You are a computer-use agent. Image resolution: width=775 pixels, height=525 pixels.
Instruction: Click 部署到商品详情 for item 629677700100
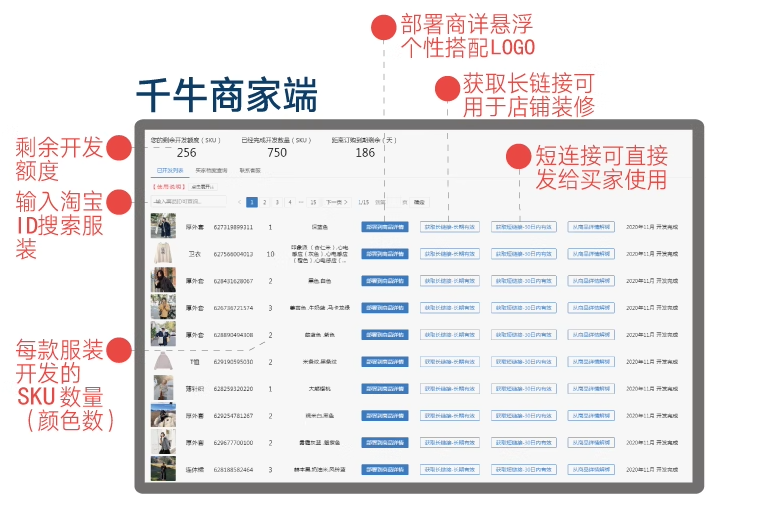[x=385, y=442]
